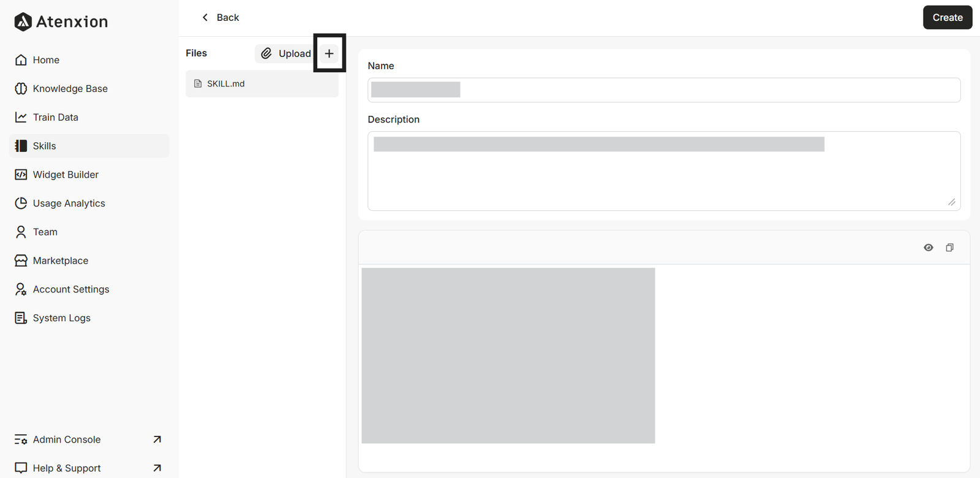This screenshot has height=478, width=980.
Task: Go to Home in sidebar
Action: [89, 60]
